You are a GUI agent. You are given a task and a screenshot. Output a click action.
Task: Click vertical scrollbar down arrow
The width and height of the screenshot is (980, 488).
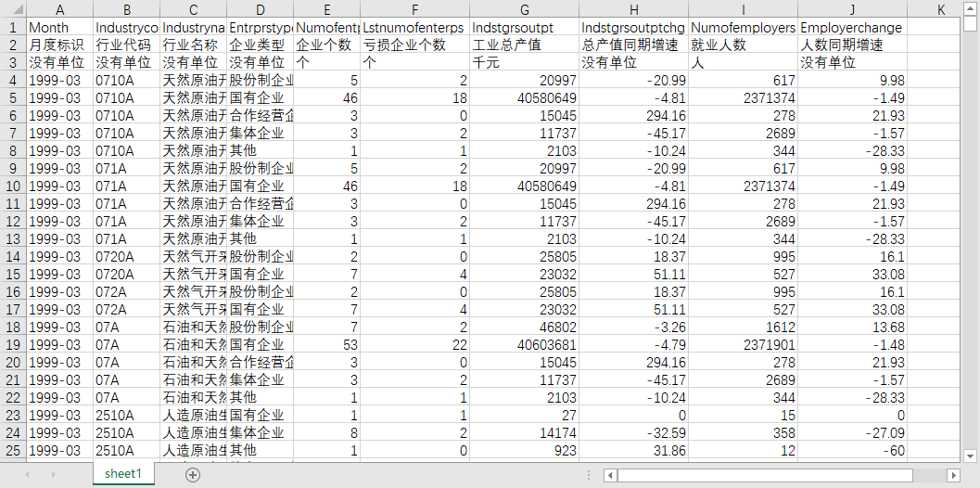click(970, 455)
